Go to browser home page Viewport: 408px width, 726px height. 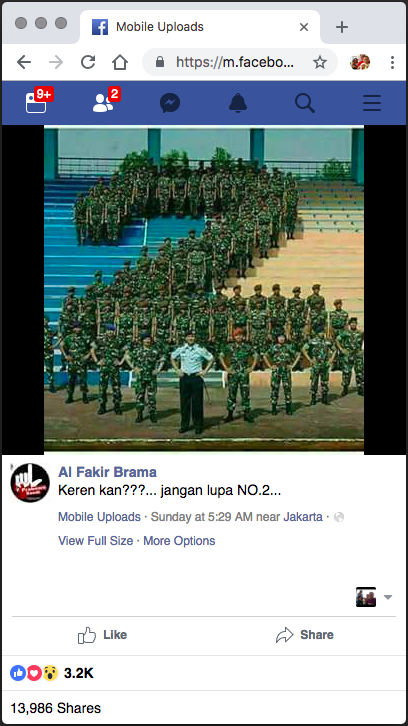click(x=119, y=62)
